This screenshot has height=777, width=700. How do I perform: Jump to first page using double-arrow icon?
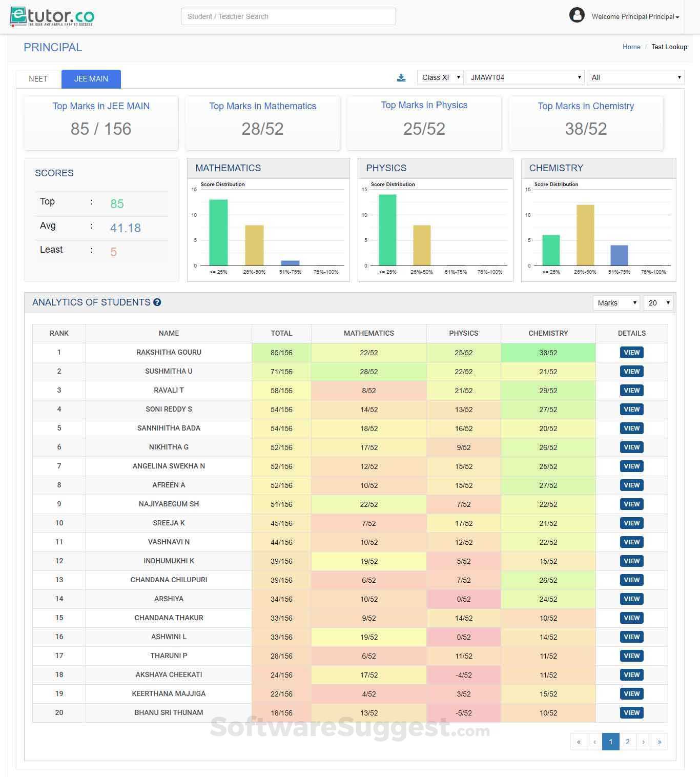coord(578,742)
